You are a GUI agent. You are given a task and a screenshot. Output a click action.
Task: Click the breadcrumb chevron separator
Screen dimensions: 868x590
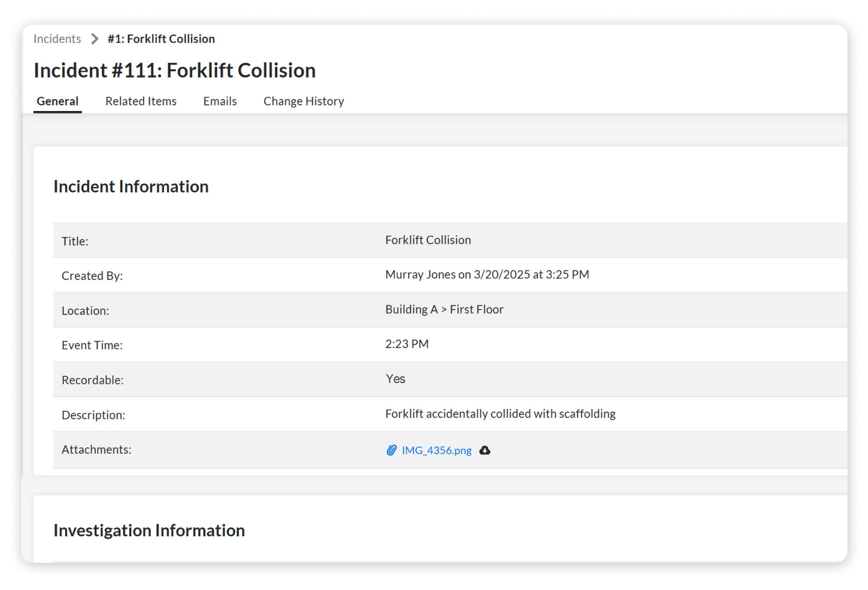(x=95, y=38)
